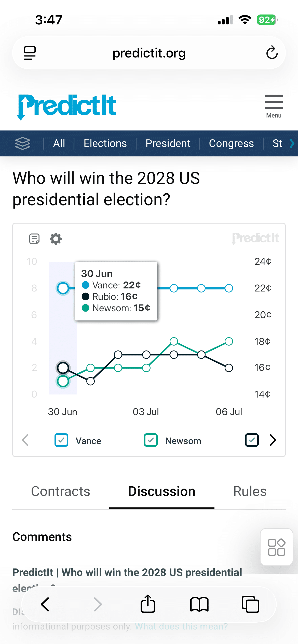This screenshot has width=298, height=644.
Task: Toggle the Newsom line checkbox
Action: click(x=151, y=440)
